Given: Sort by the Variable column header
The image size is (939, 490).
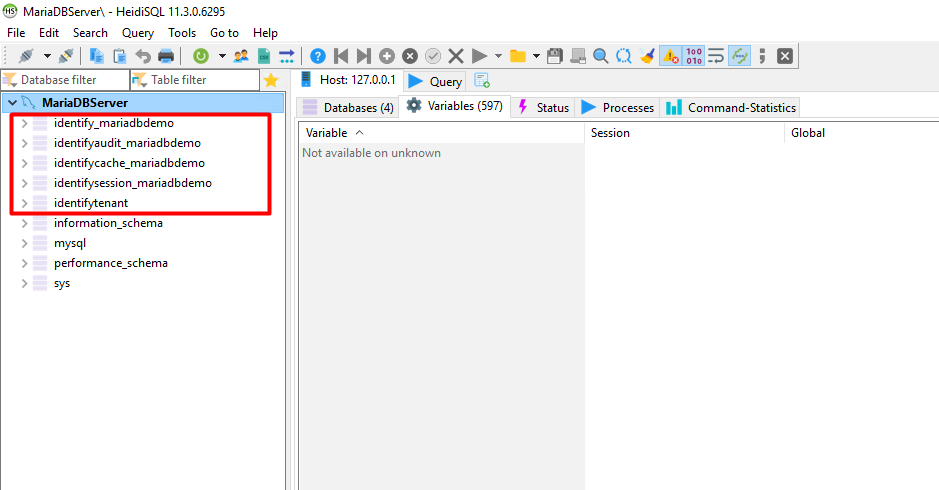Looking at the screenshot, I should 441,133.
